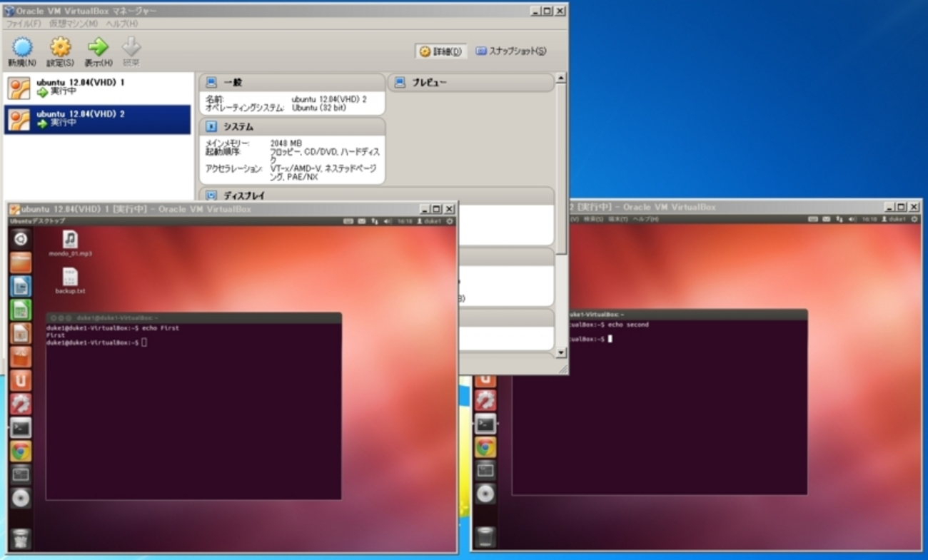Open System Settings in VM 2 launcher
928x560 pixels.
point(485,399)
